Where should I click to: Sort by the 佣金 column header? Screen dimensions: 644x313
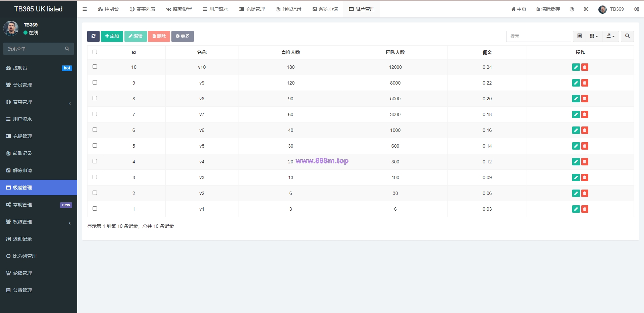pos(487,52)
